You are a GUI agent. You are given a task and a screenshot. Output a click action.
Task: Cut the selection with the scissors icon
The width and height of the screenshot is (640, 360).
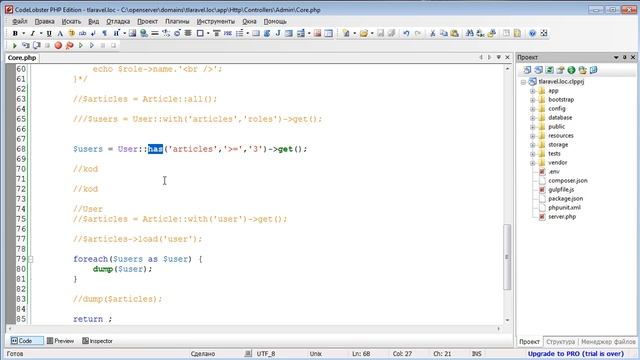(x=433, y=33)
